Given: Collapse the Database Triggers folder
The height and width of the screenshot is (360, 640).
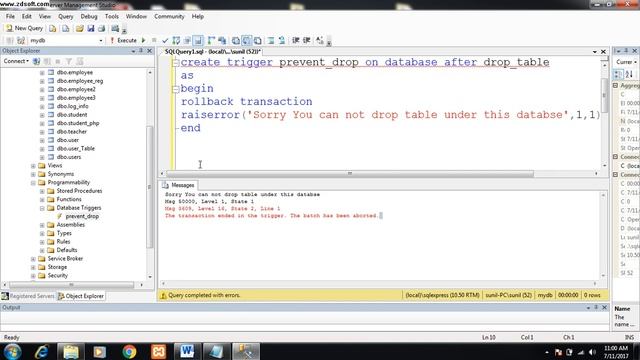Looking at the screenshot, I should pos(42,208).
